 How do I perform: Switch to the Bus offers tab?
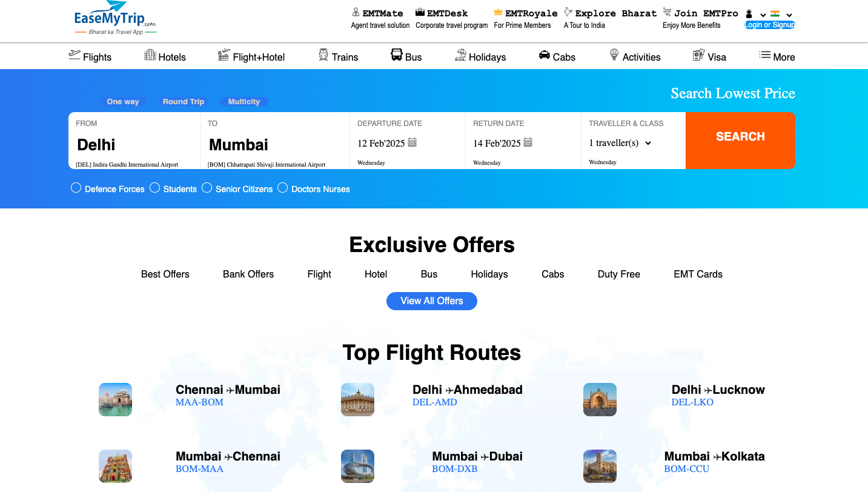[x=429, y=274]
